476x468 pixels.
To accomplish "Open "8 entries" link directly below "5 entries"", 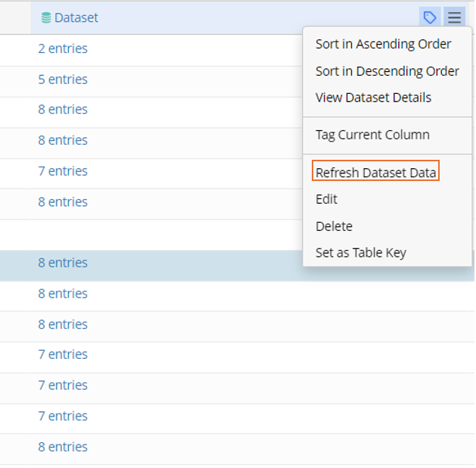I will point(63,110).
